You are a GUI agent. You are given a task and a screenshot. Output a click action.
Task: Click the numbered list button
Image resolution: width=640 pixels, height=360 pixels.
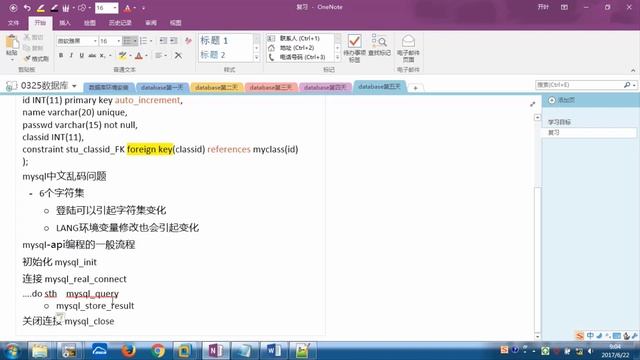point(143,41)
